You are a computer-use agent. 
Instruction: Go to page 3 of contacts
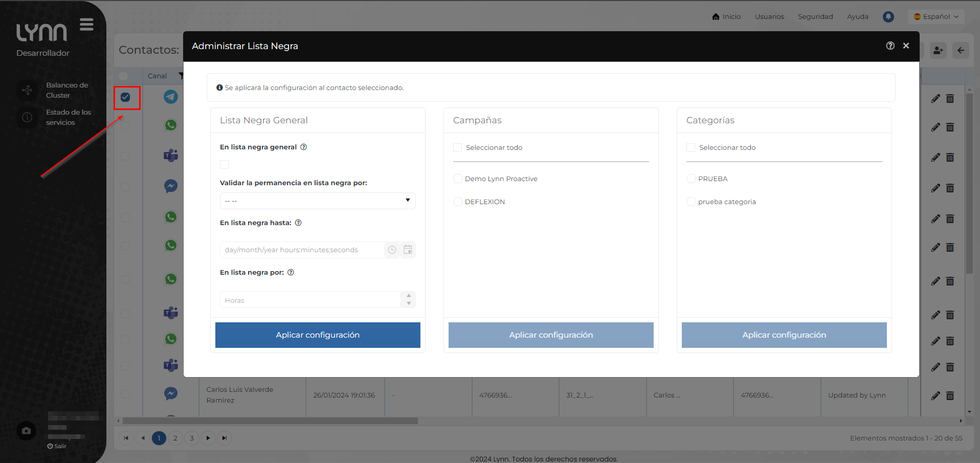pos(192,438)
